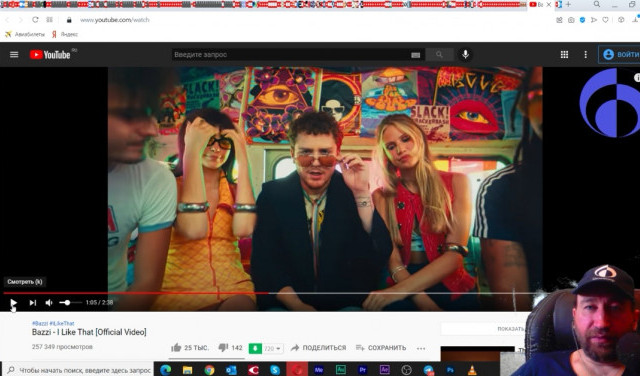Image resolution: width=640 pixels, height=376 pixels.
Task: Open the #ILikeThat hashtag link
Action: tap(62, 323)
